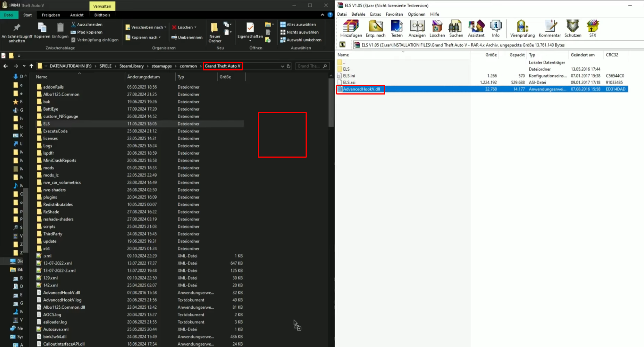644x347 pixels.
Task: Select mods folder in Explorer list
Action: click(140, 168)
